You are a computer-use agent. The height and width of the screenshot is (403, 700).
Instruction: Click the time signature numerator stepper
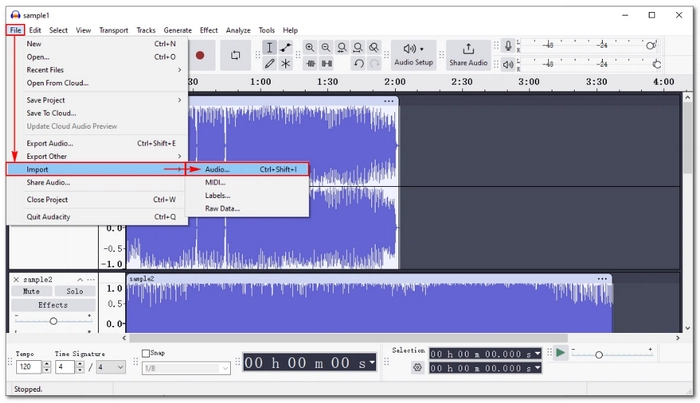point(80,367)
